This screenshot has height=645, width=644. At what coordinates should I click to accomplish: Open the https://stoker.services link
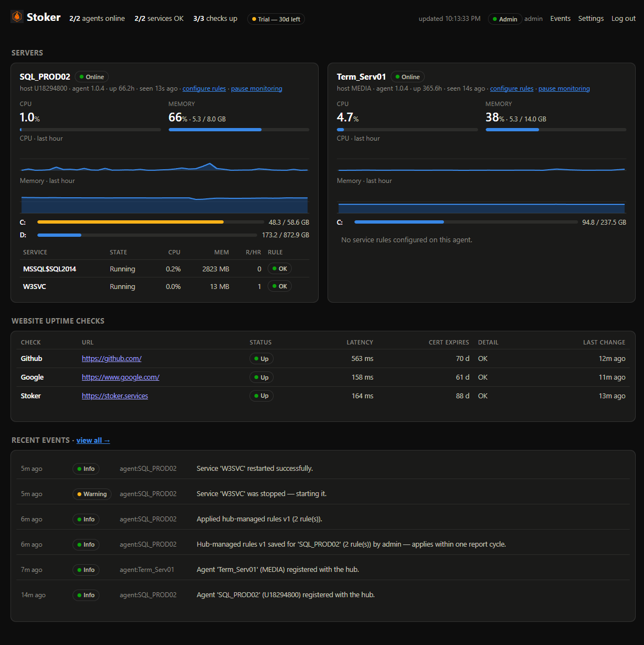coord(115,396)
